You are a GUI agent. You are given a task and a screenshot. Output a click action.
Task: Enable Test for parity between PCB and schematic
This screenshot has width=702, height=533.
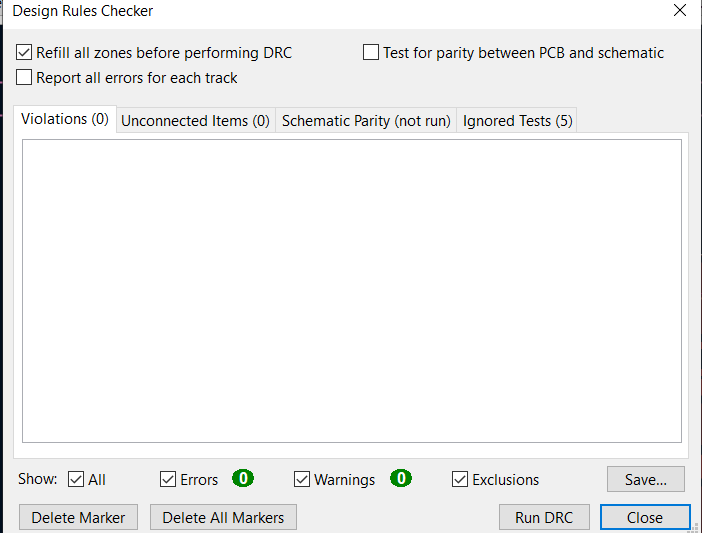pyautogui.click(x=371, y=52)
